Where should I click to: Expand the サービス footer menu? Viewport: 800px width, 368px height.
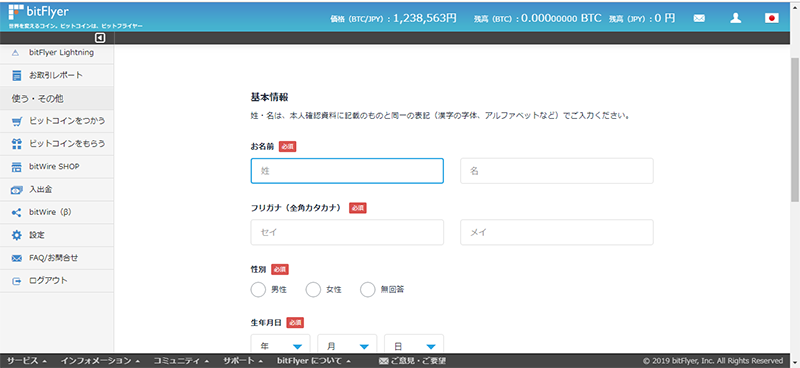pyautogui.click(x=27, y=361)
